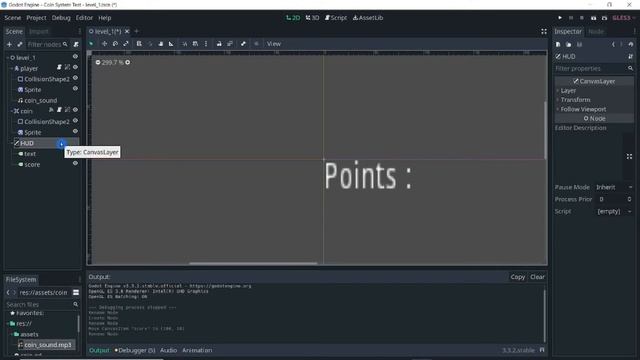Screen dimensions: 640x360
Task: Play the project
Action: pos(560,18)
